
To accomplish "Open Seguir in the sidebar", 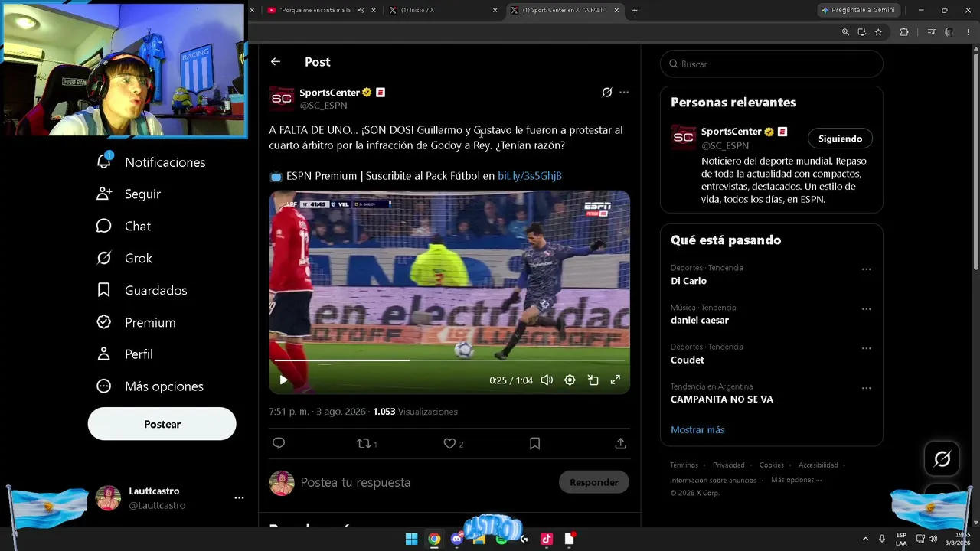I will coord(129,194).
